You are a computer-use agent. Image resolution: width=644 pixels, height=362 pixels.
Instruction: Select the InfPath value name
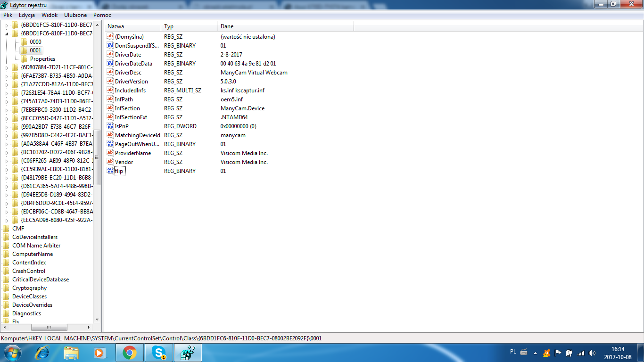click(x=124, y=99)
